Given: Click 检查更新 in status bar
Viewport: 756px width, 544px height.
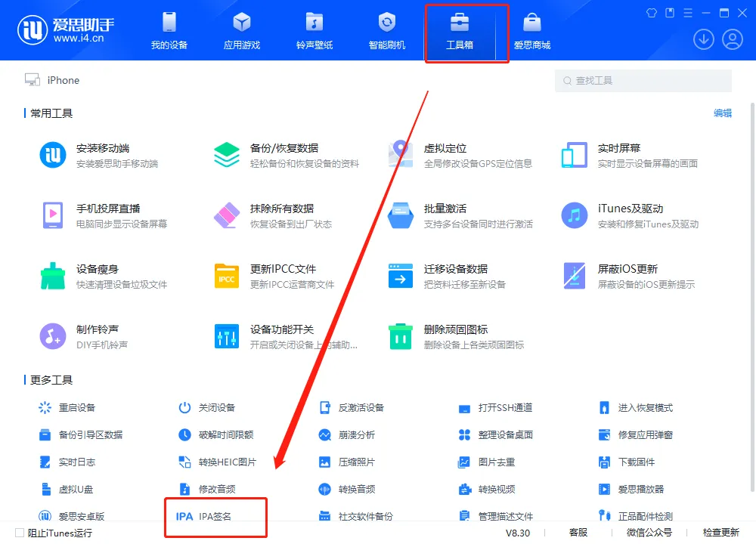Looking at the screenshot, I should (720, 533).
